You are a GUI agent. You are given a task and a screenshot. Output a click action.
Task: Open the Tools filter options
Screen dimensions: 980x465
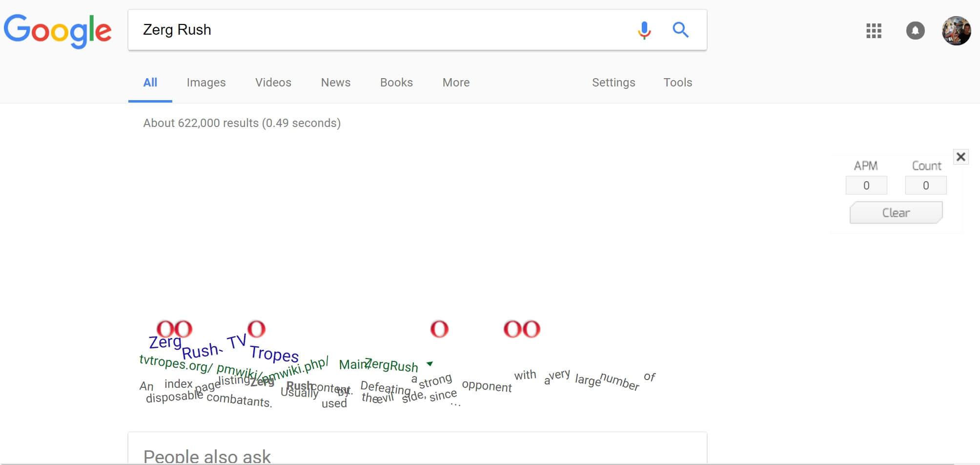677,83
